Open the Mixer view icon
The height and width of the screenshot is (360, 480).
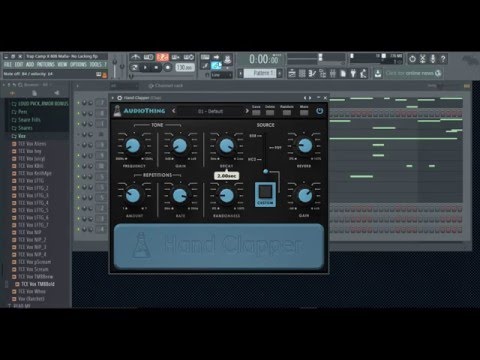[333, 73]
